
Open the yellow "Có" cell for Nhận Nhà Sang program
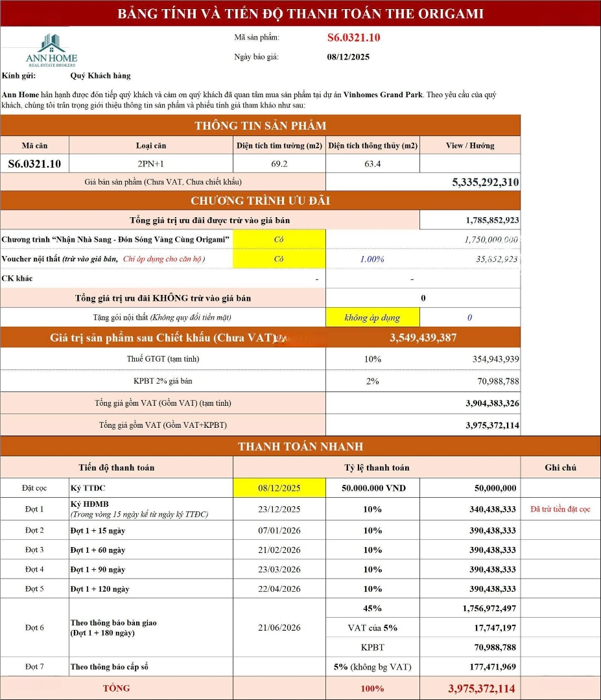(279, 239)
